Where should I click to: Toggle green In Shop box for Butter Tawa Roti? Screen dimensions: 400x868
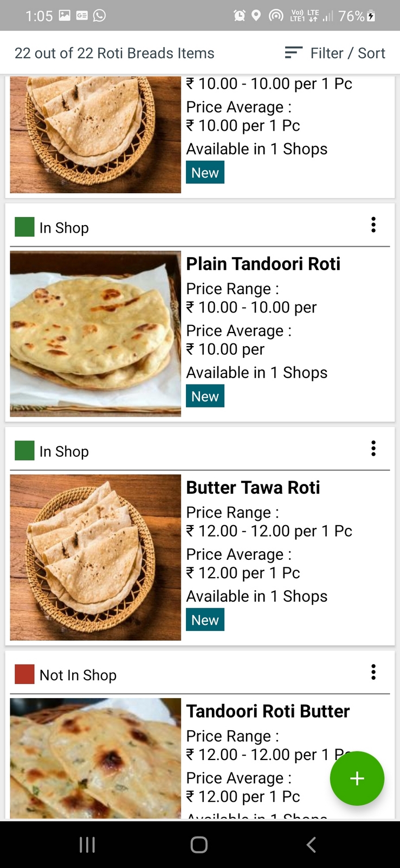[24, 451]
